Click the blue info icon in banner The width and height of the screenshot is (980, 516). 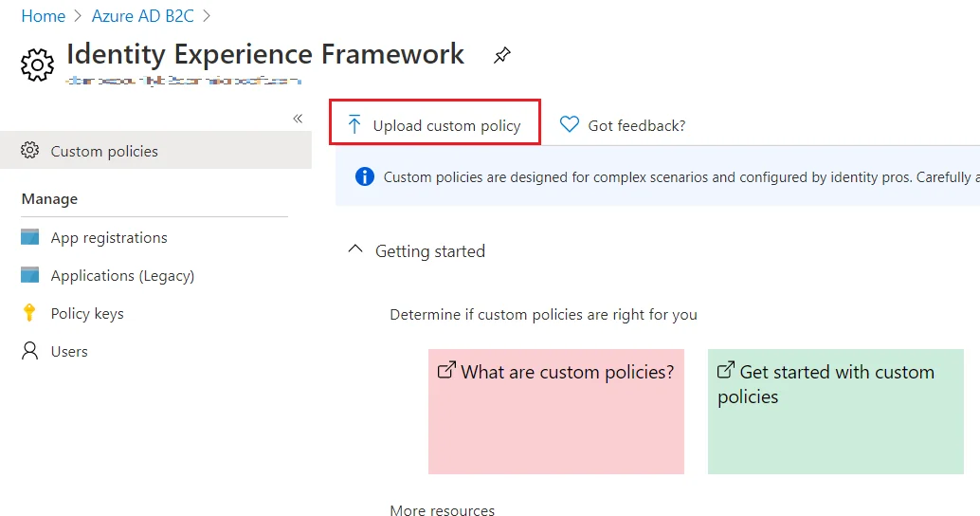364,177
